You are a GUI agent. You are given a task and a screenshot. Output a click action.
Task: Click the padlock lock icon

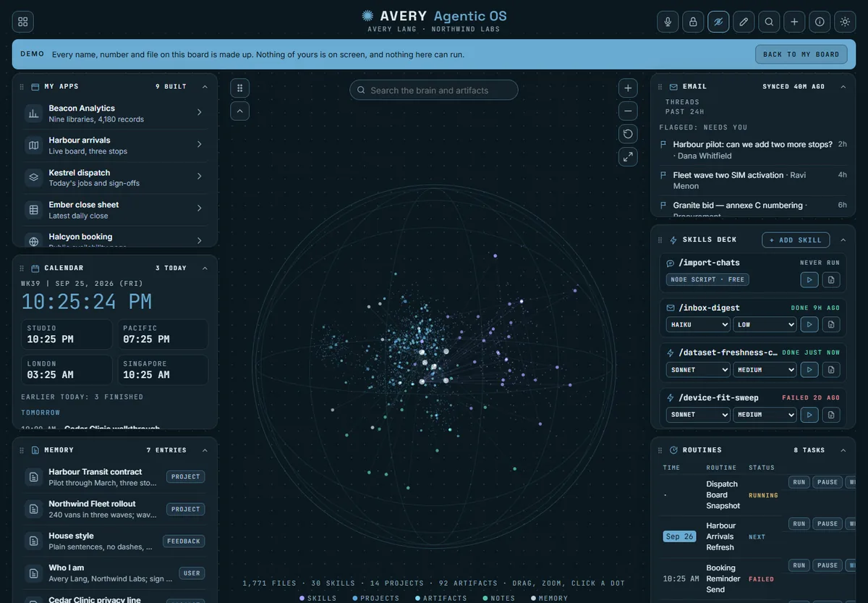click(693, 22)
